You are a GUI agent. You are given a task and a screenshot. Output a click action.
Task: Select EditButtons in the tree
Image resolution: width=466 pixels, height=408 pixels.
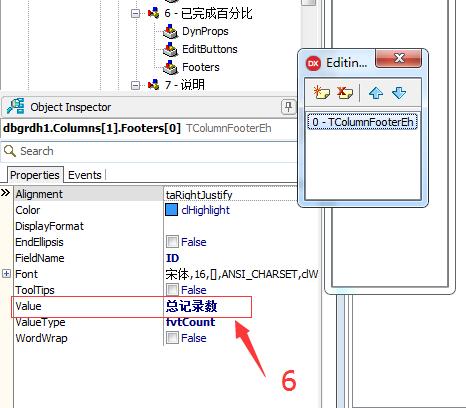pyautogui.click(x=210, y=49)
